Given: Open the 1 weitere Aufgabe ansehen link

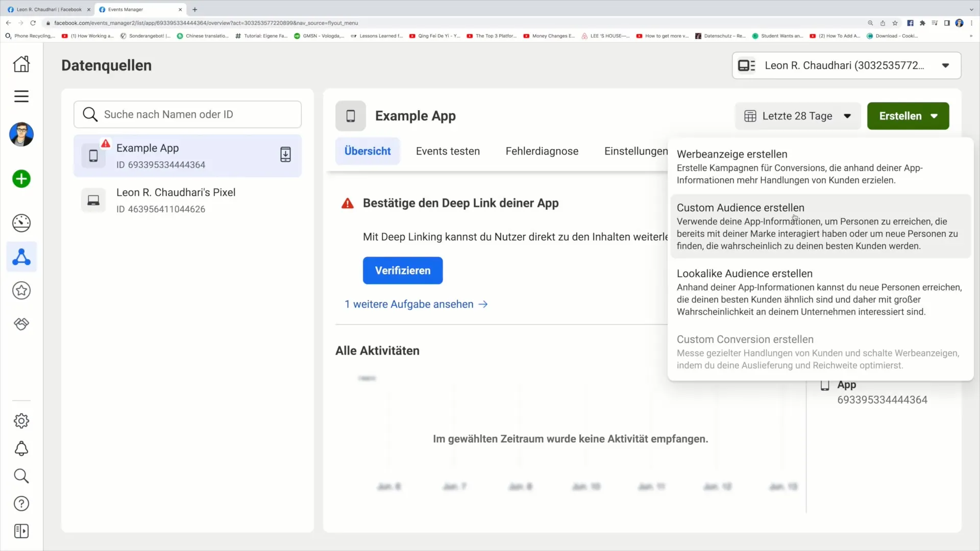Looking at the screenshot, I should tap(416, 304).
